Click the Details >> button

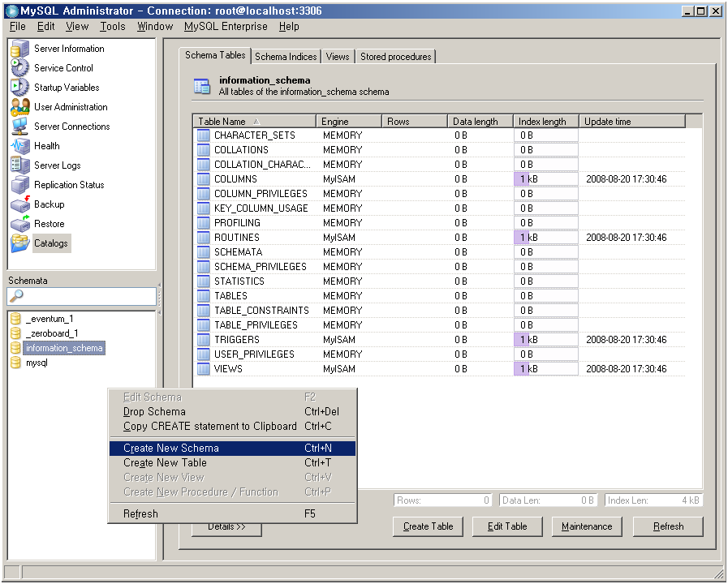tap(226, 530)
